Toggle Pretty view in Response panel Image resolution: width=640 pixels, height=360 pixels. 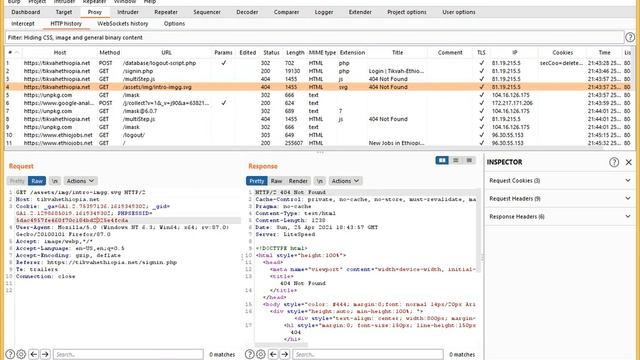click(257, 181)
